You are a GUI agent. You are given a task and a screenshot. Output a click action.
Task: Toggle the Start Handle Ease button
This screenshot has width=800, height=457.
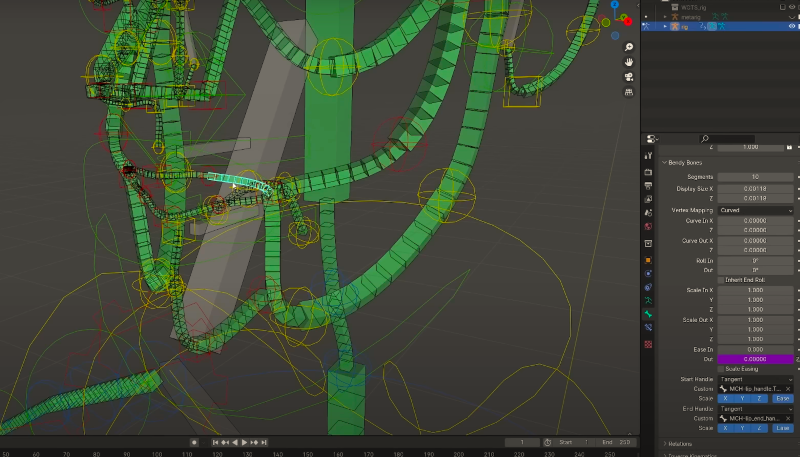[x=781, y=398]
